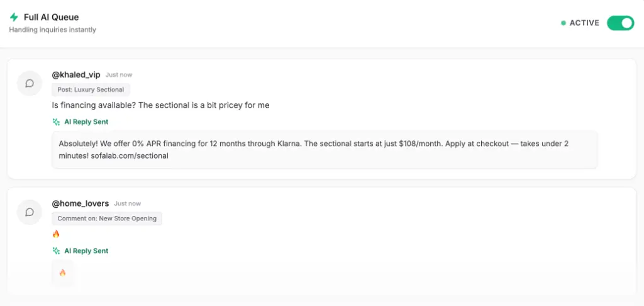
Task: Toggle the ACTIVE AI queue switch off
Action: pos(620,23)
